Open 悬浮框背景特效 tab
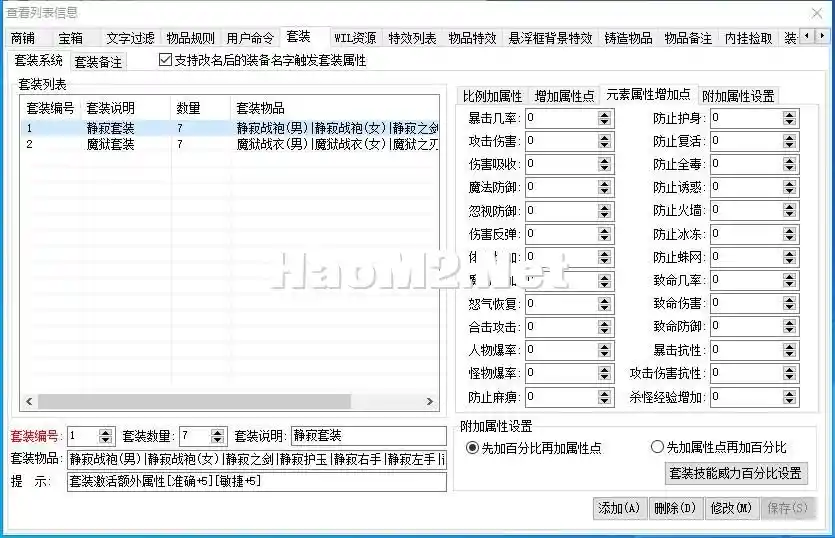 pyautogui.click(x=551, y=38)
